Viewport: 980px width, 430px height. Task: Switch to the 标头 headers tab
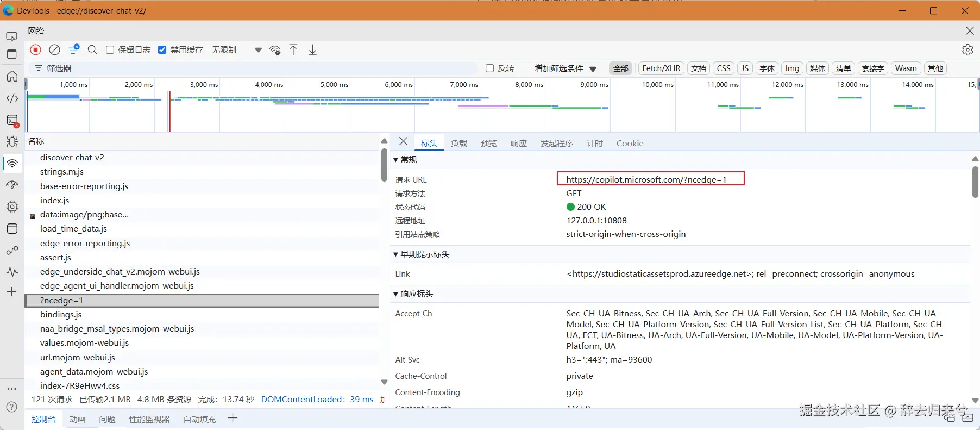429,143
